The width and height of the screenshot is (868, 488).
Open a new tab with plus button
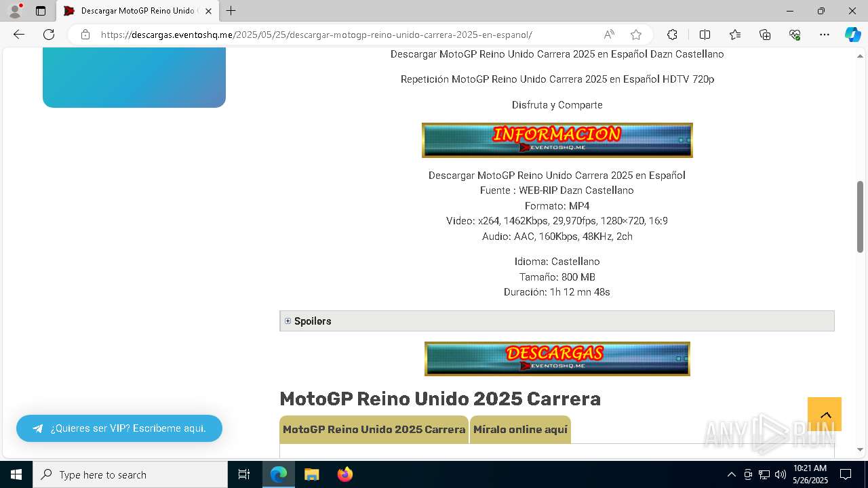pyautogui.click(x=231, y=11)
